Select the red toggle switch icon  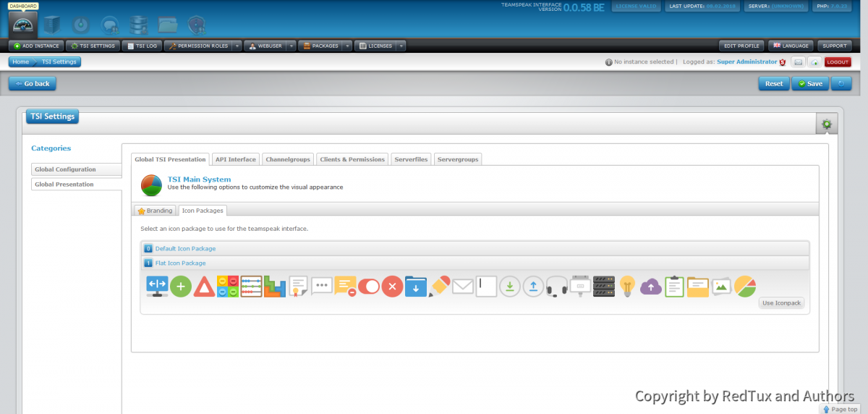(368, 287)
